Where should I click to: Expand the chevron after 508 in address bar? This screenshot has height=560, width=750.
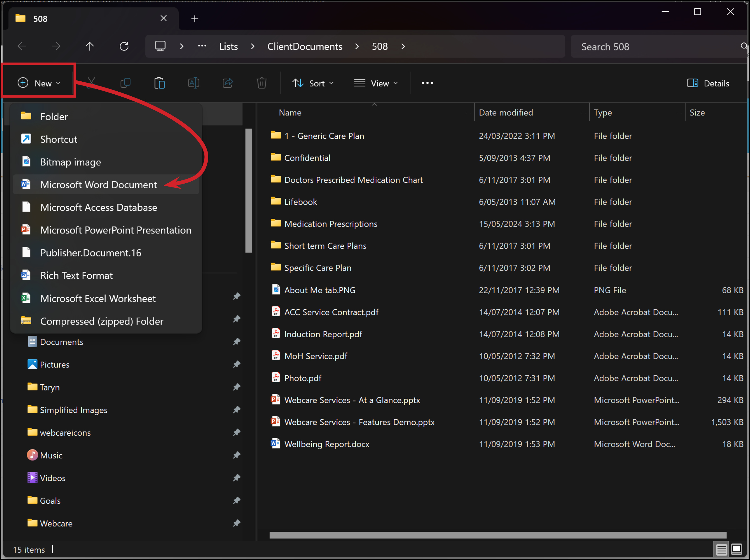403,46
